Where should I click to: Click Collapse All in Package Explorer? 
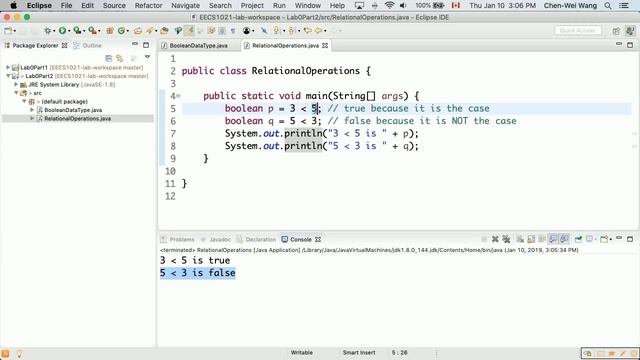click(108, 58)
